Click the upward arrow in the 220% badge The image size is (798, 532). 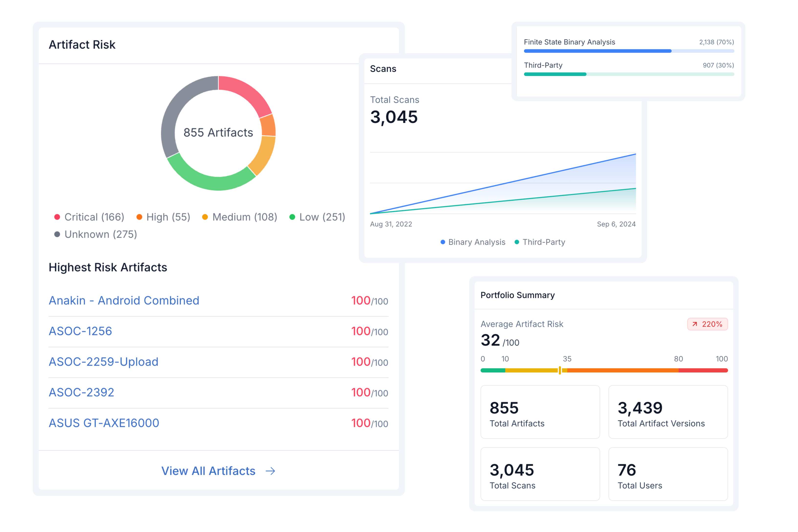[x=694, y=324]
